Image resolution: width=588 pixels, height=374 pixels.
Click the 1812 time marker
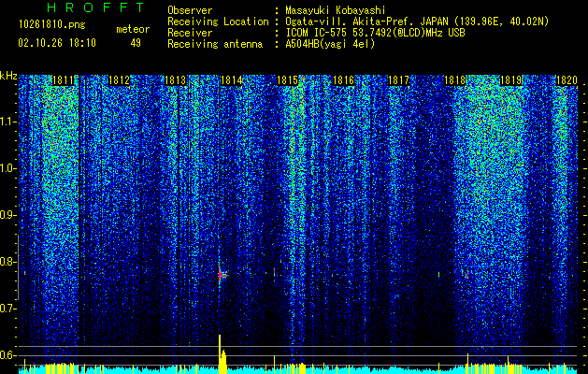pyautogui.click(x=120, y=80)
